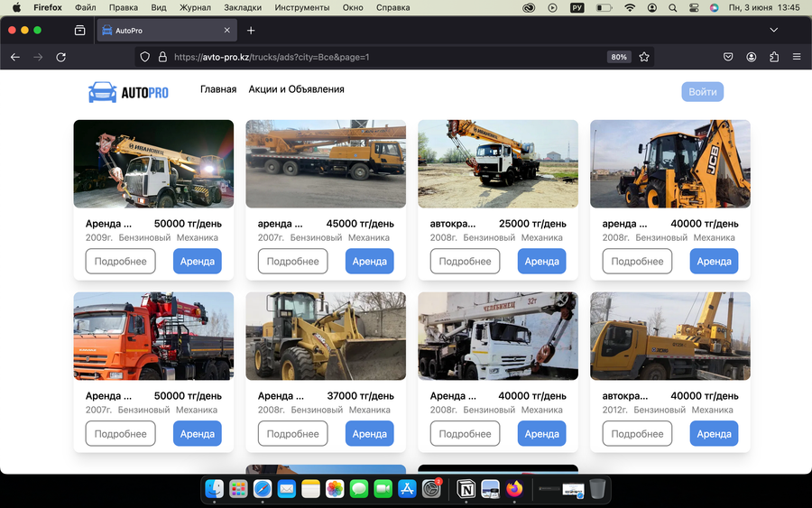The width and height of the screenshot is (812, 508).
Task: Bookmark this page with the star icon
Action: pyautogui.click(x=643, y=57)
